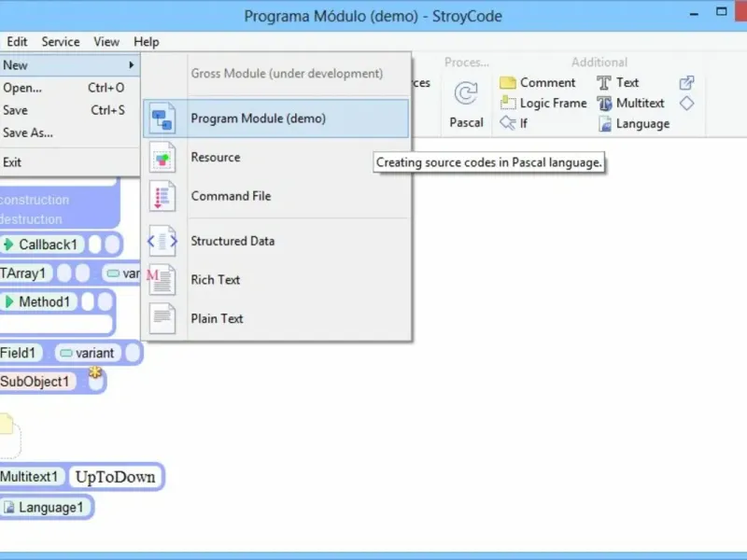
Task: Click the Rich Text document icon
Action: 161,279
